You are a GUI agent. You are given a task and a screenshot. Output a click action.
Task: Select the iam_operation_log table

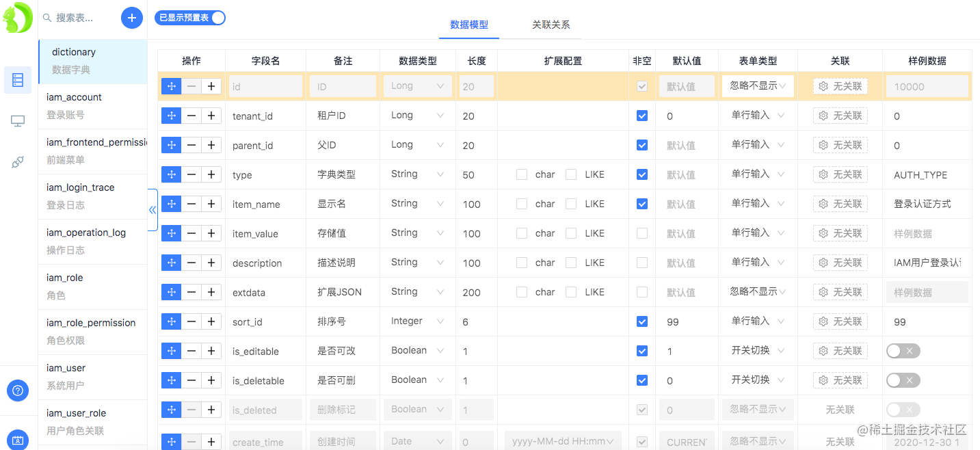click(x=93, y=241)
